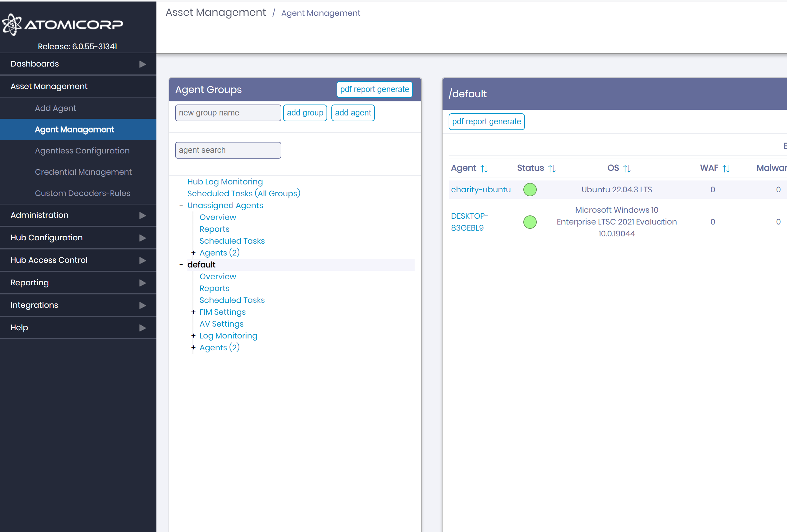The width and height of the screenshot is (787, 532).
Task: Click inside the agent search field
Action: [228, 150]
